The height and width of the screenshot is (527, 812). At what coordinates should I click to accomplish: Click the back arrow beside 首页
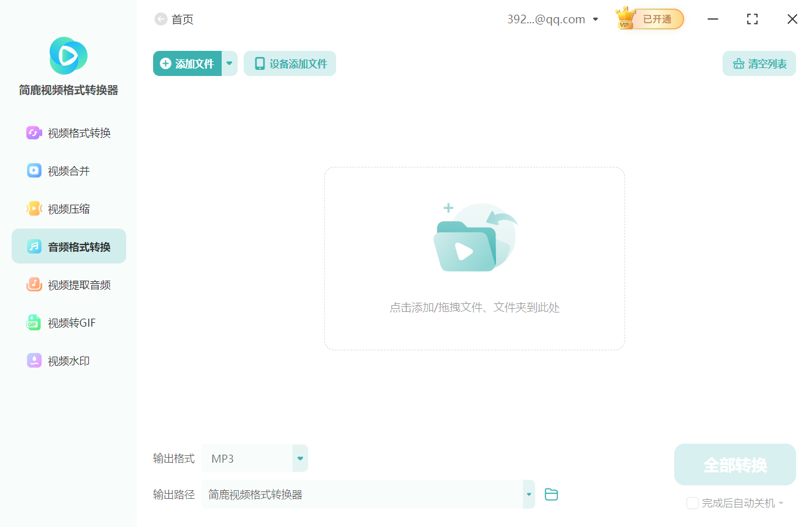(x=160, y=19)
